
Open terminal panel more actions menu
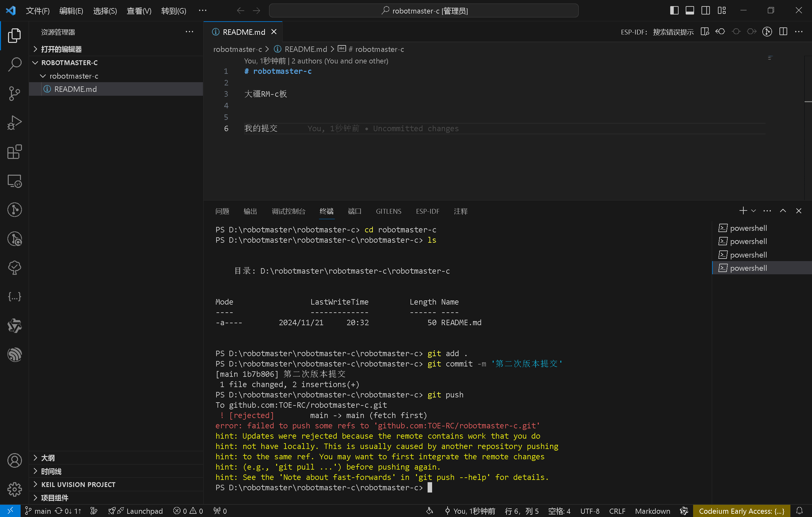point(767,211)
